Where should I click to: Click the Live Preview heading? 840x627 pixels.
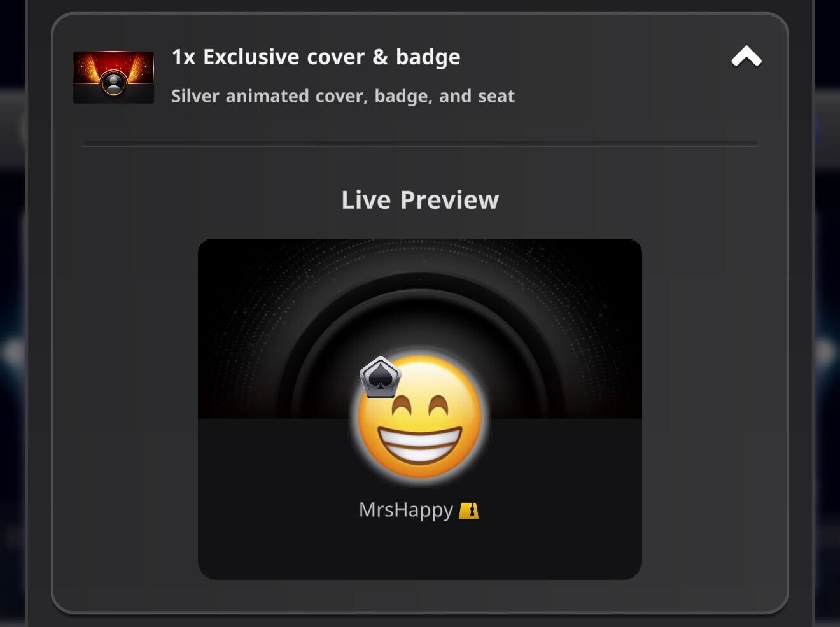pos(420,200)
